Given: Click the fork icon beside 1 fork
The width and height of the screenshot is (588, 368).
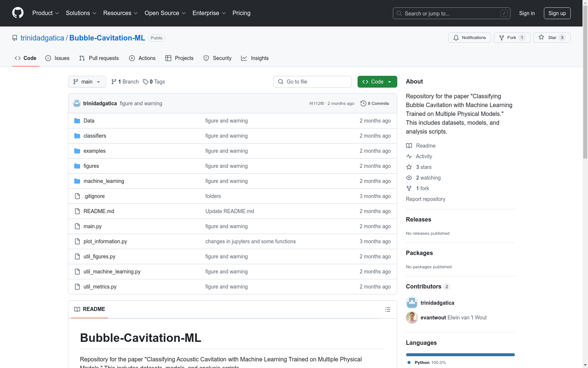Looking at the screenshot, I should click(409, 188).
